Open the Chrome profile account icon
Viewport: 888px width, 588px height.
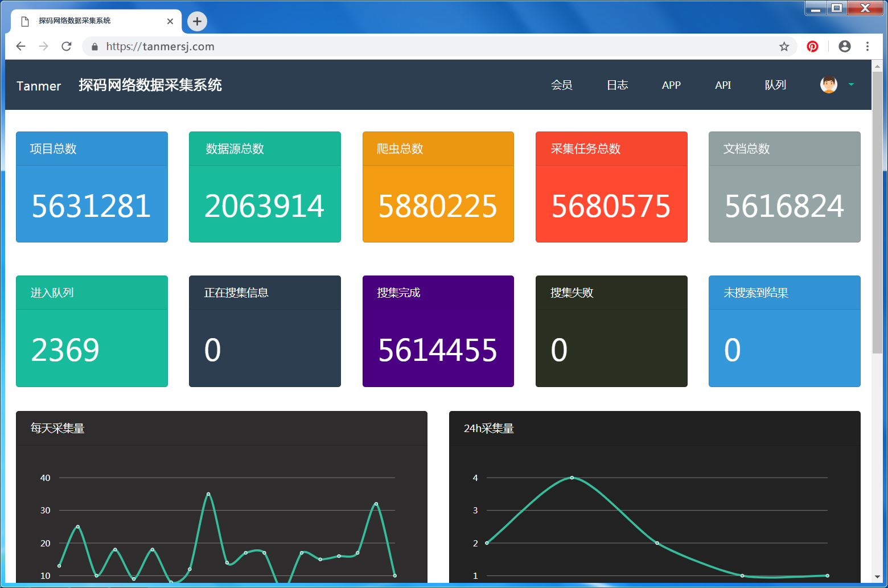[x=845, y=47]
